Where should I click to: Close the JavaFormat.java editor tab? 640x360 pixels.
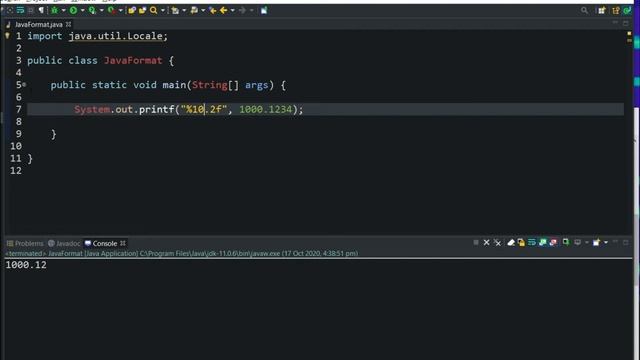coord(68,24)
